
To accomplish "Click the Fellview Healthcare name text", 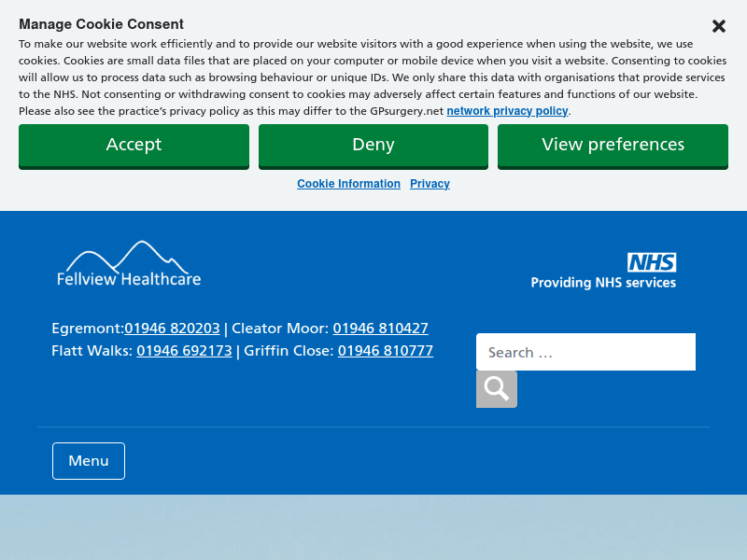I will pos(129,278).
